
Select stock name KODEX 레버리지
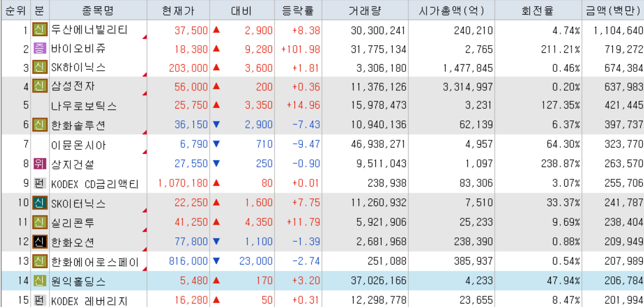[90, 300]
